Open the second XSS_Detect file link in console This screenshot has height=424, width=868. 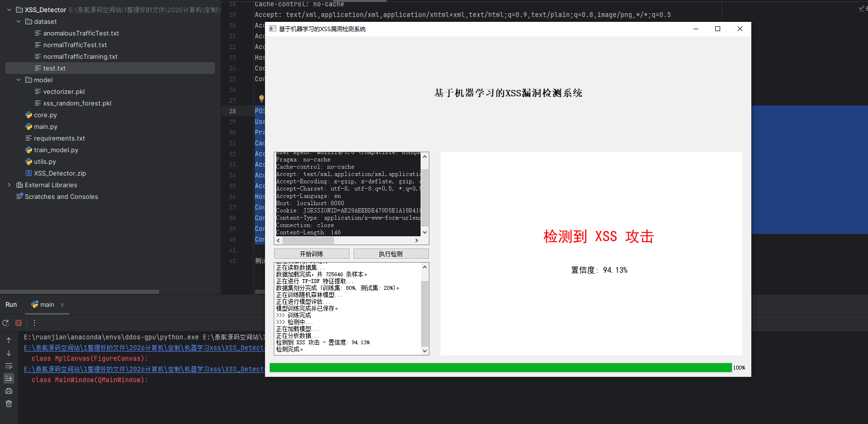point(144,369)
